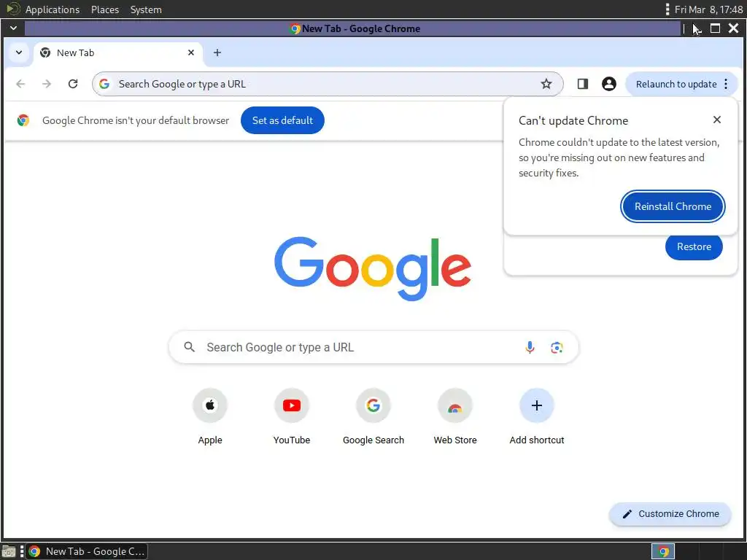
Task: Click Reinstall Chrome button
Action: [673, 206]
